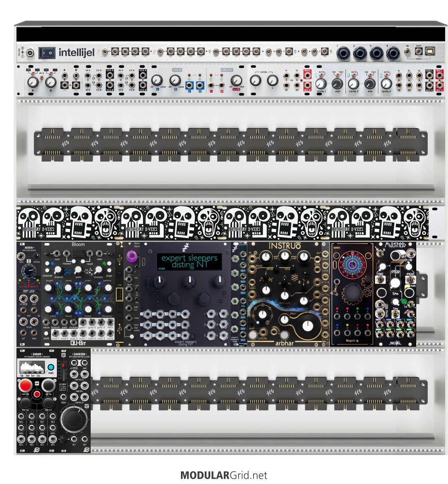The image size is (448, 484).
Task: Click the Bloom channel button
Action: pyautogui.click(x=47, y=270)
